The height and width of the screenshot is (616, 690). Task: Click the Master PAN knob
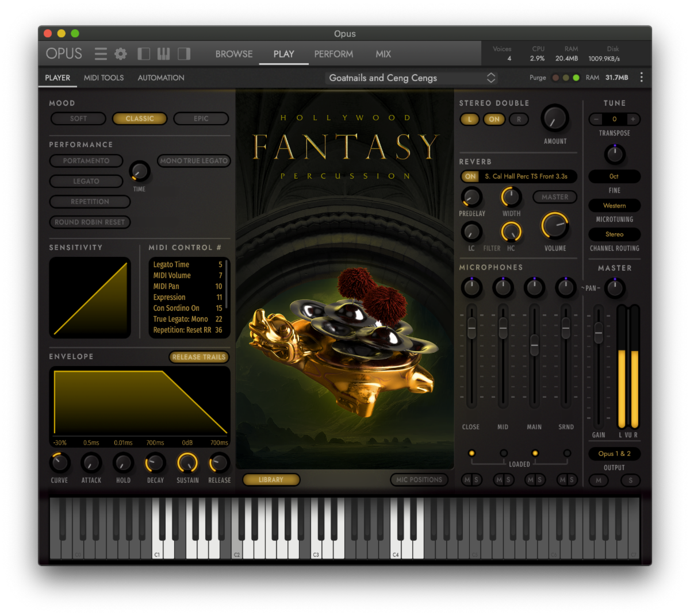tap(615, 288)
